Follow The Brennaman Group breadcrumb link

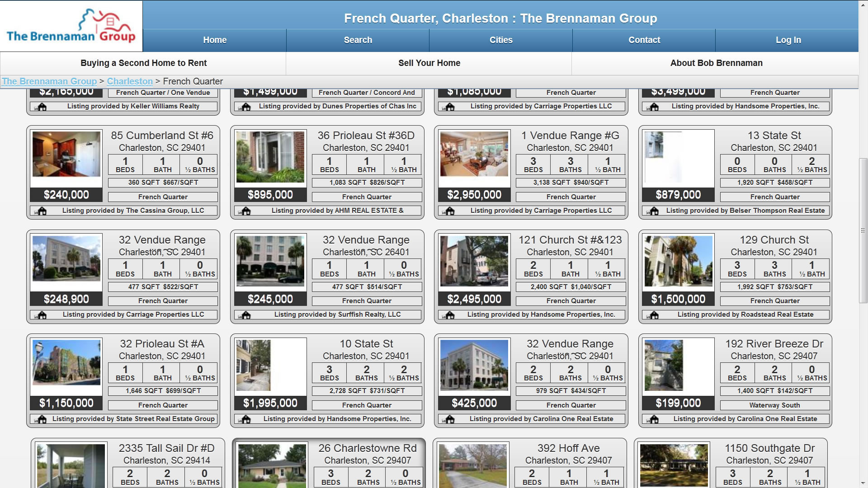49,81
